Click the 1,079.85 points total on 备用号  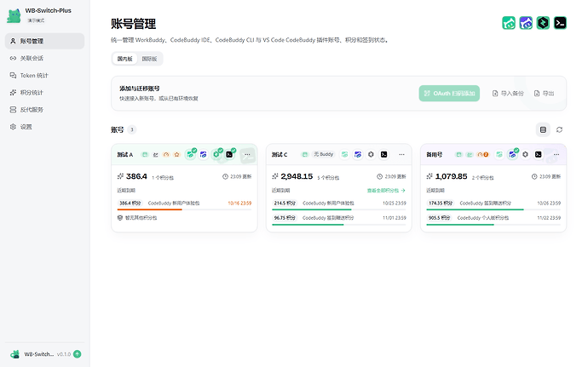451,176
